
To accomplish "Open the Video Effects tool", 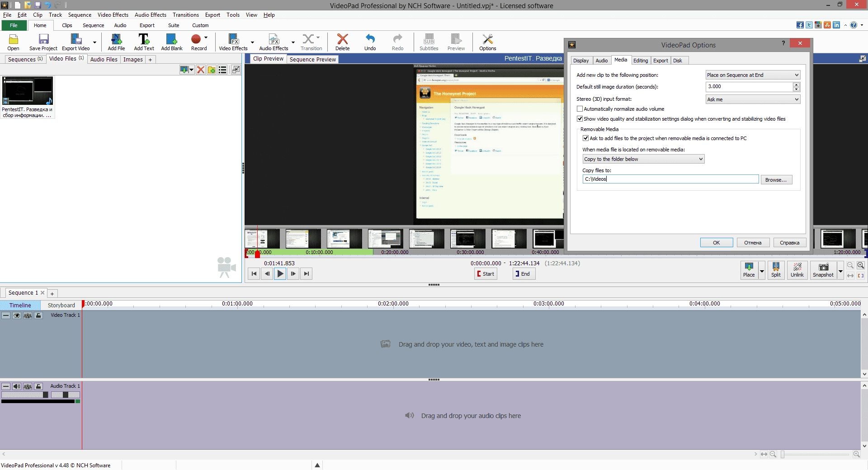I will click(233, 42).
